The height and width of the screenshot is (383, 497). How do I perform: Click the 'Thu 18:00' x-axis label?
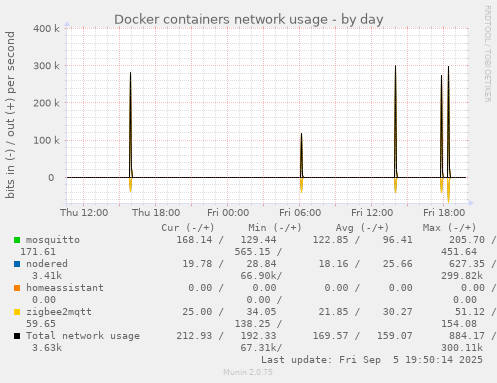point(156,213)
